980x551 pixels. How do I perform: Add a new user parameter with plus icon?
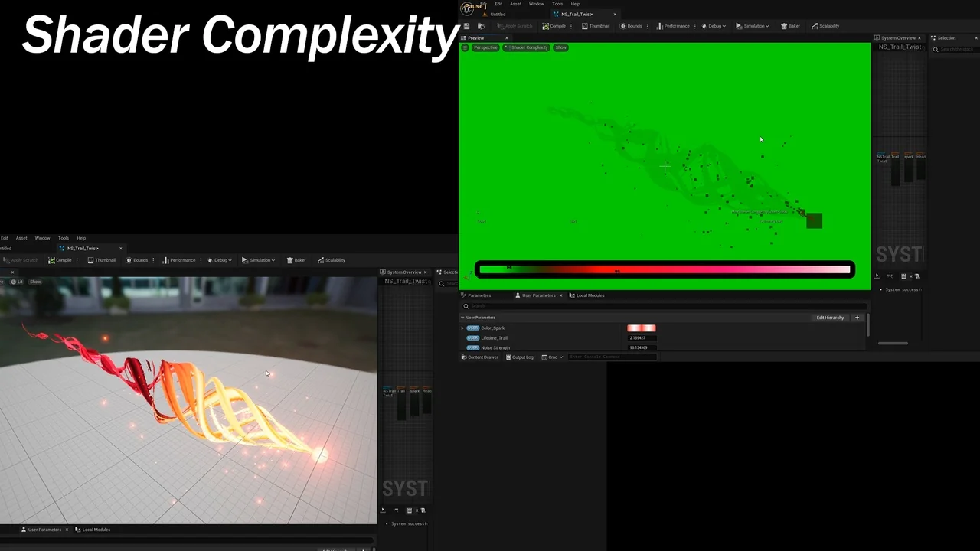pyautogui.click(x=857, y=318)
